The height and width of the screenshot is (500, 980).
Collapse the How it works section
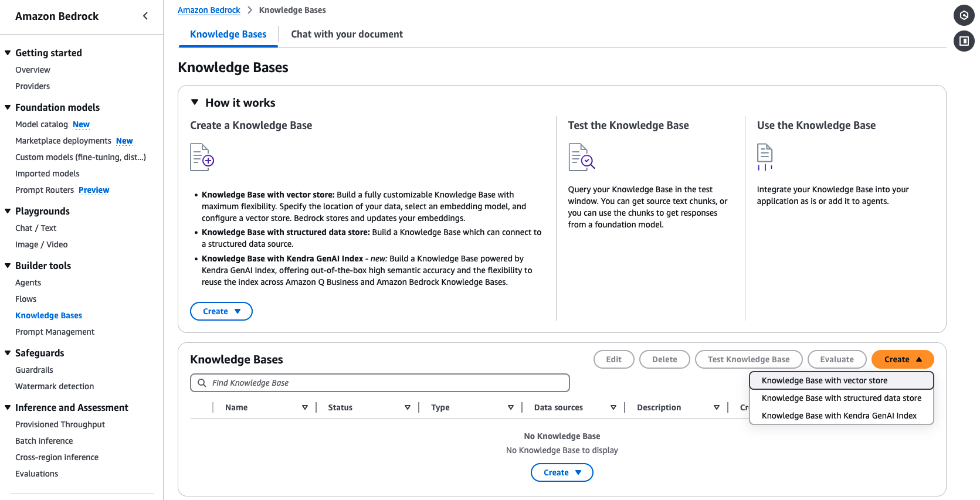pyautogui.click(x=195, y=102)
